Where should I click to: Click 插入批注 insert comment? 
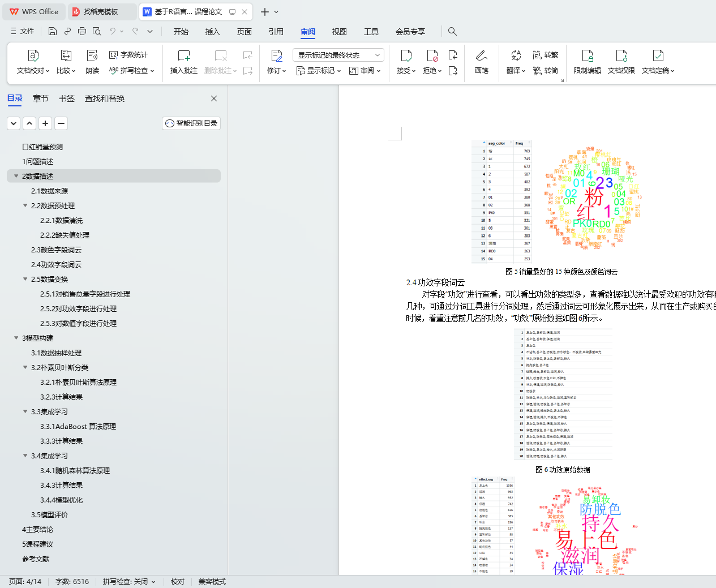184,62
